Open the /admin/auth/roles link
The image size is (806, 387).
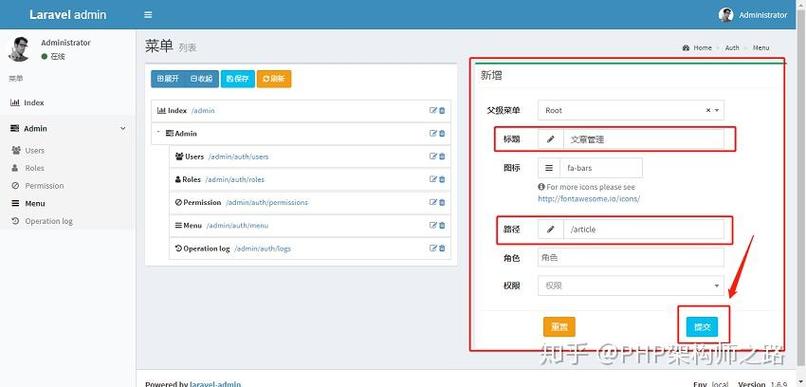(x=235, y=179)
